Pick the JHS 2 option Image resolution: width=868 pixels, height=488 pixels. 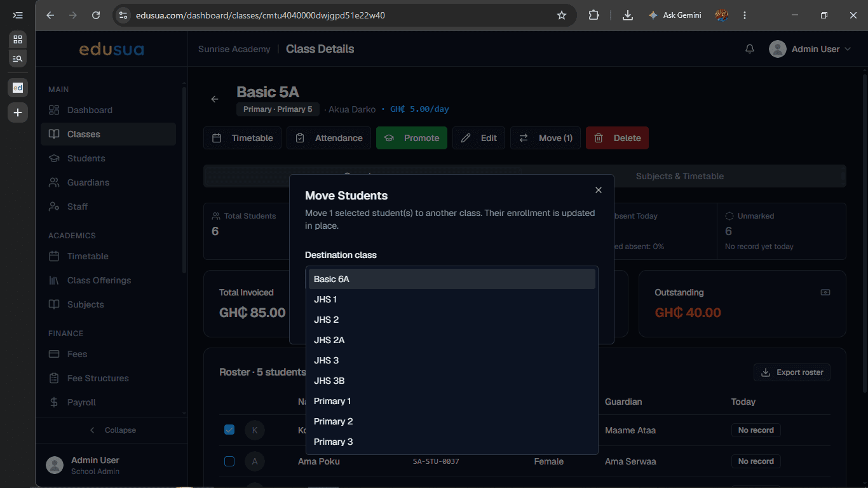(x=452, y=320)
